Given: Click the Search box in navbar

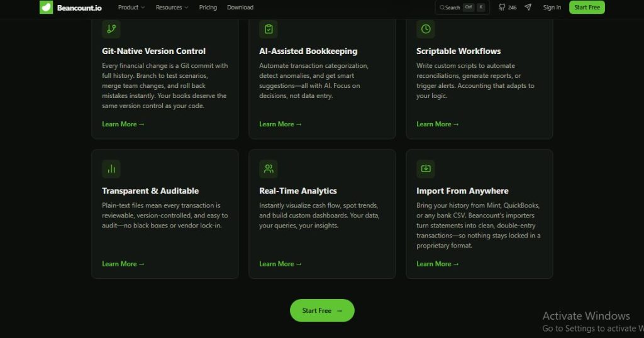Looking at the screenshot, I should (462, 8).
